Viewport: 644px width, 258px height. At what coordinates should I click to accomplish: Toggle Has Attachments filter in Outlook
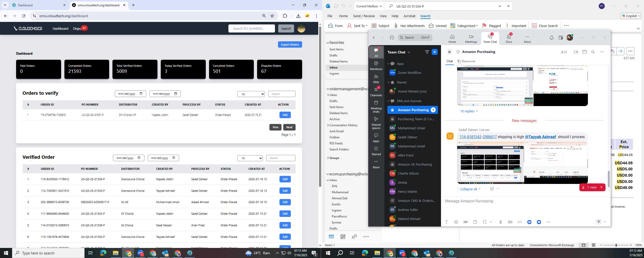(409, 26)
